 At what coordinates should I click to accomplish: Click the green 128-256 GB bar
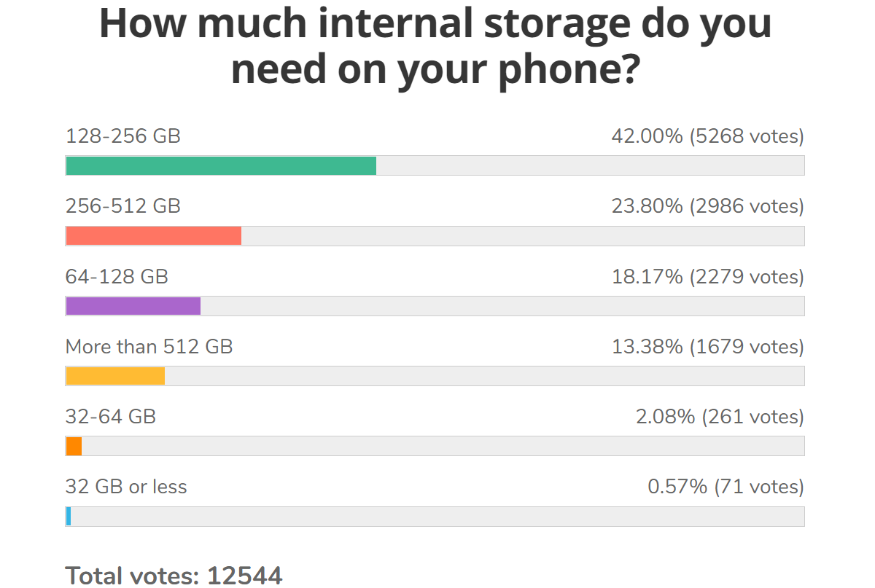coord(221,166)
